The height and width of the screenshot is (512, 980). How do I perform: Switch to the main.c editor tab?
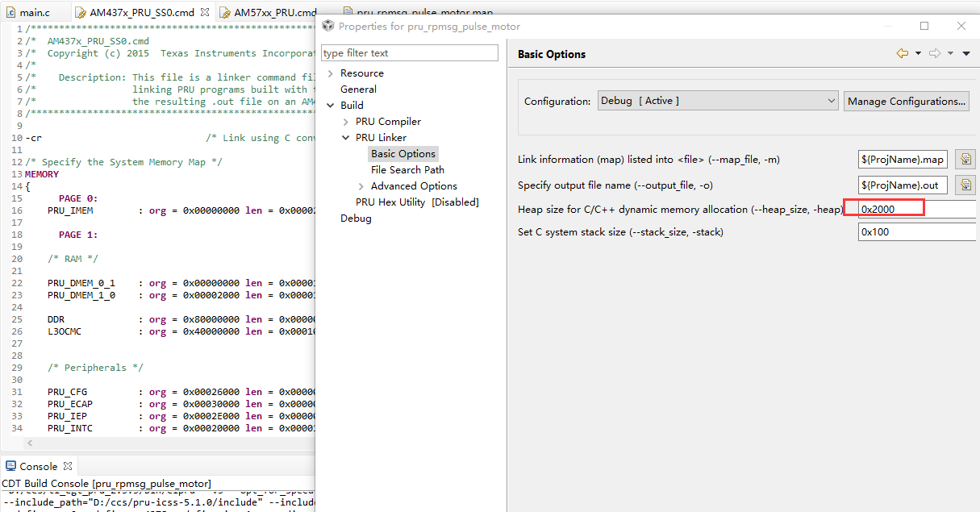(33, 13)
